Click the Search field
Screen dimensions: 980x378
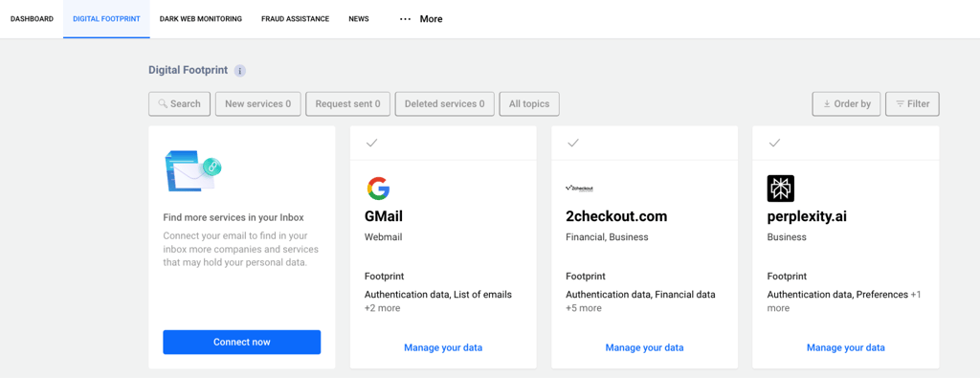pos(179,103)
